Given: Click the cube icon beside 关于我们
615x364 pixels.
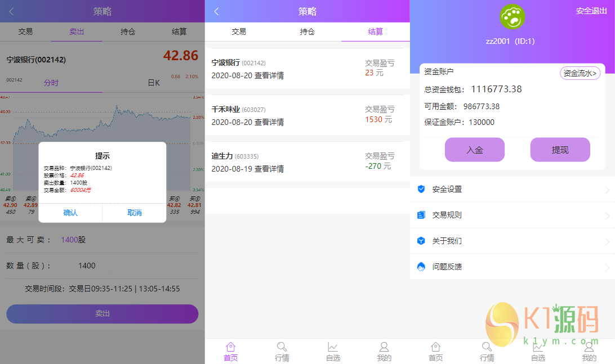Looking at the screenshot, I should [x=421, y=241].
